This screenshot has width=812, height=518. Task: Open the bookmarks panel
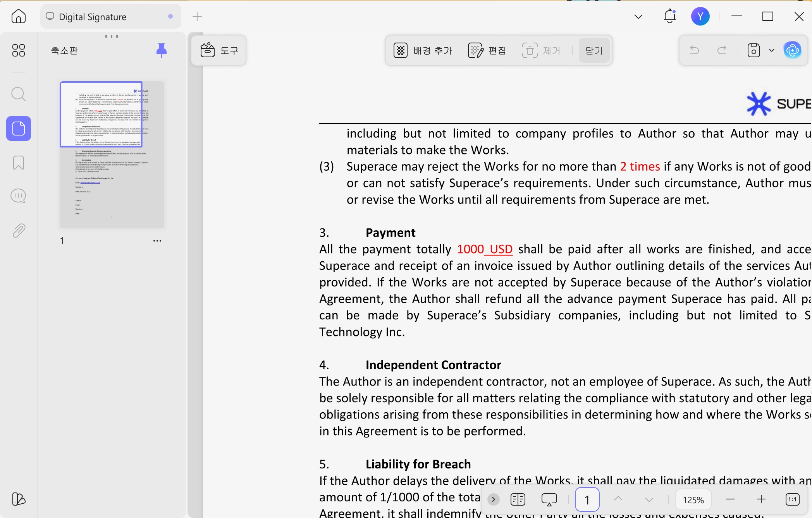click(x=19, y=163)
